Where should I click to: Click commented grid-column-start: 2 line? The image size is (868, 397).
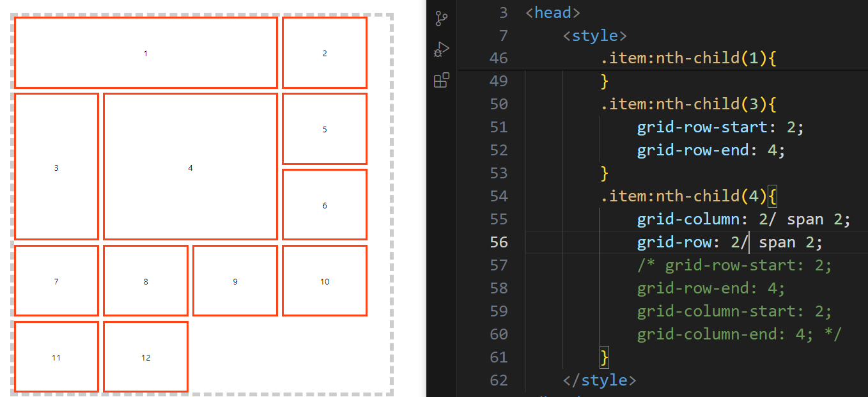[734, 311]
